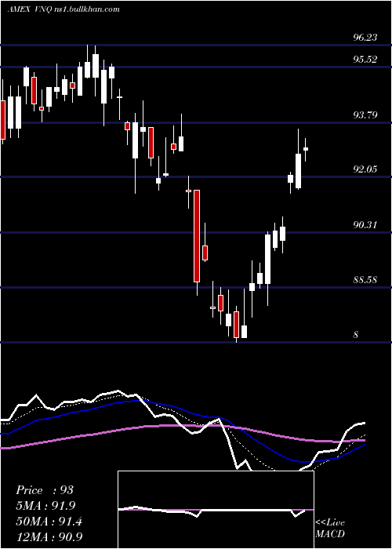Click the 92.05 price level label
The width and height of the screenshot is (392, 549).
pyautogui.click(x=365, y=169)
